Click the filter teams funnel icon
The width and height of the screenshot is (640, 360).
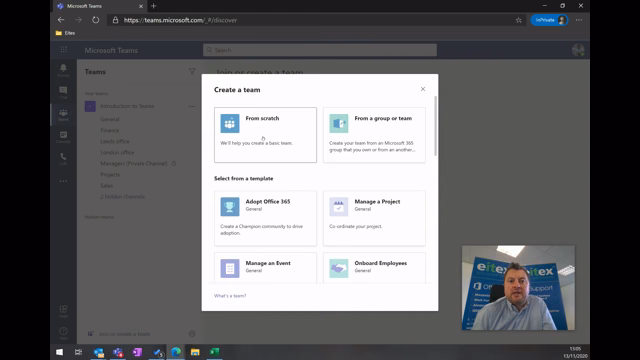192,71
